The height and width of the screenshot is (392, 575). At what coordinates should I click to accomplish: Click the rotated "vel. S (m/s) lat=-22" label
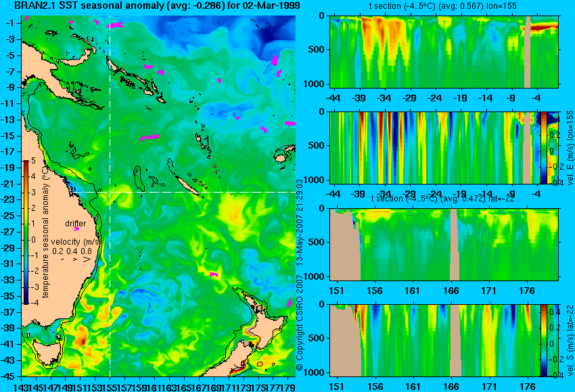point(570,340)
